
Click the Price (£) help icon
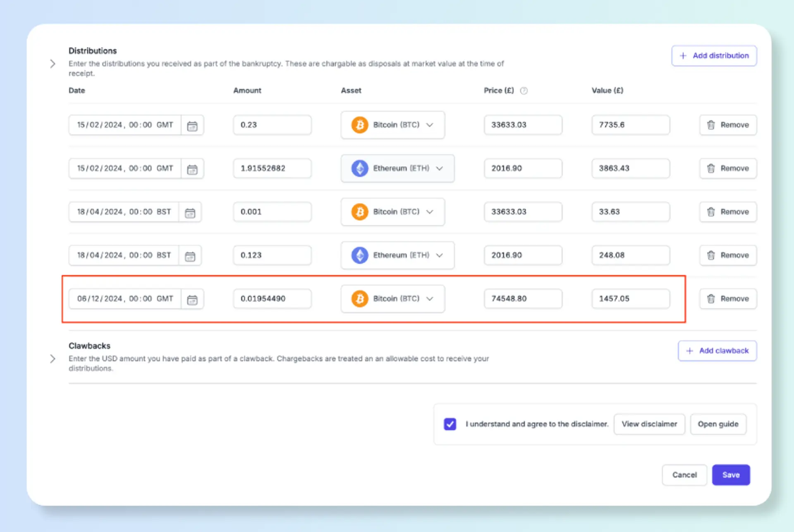point(524,91)
